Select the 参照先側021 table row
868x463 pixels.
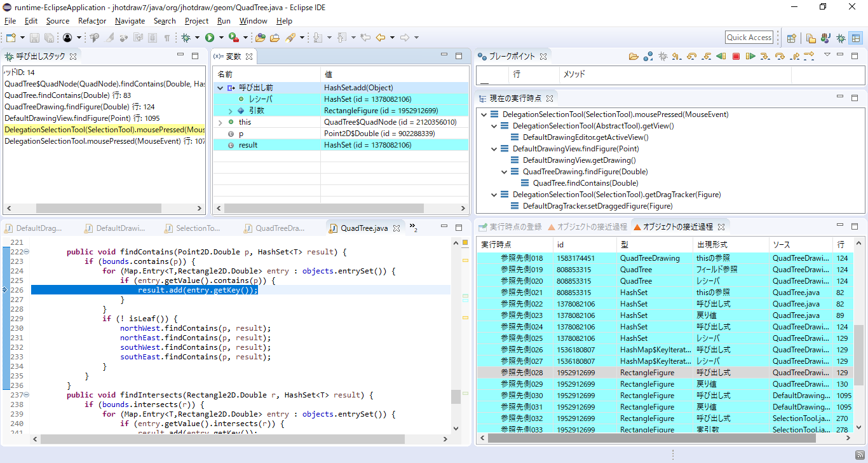point(665,293)
